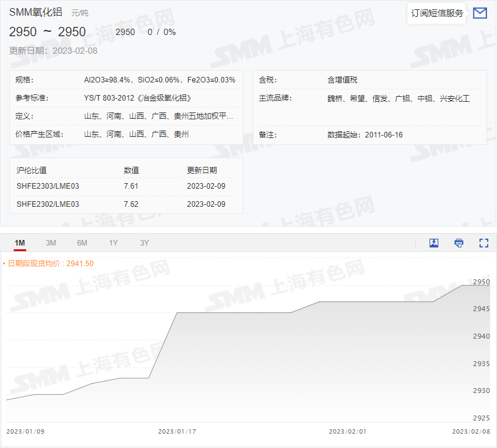Open the 3Y chart range
Screen dimensions: 497x448
(x=144, y=243)
